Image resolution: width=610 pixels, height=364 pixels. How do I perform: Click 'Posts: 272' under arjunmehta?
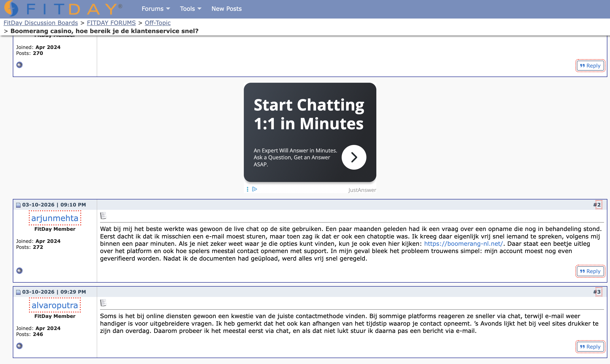coord(29,247)
